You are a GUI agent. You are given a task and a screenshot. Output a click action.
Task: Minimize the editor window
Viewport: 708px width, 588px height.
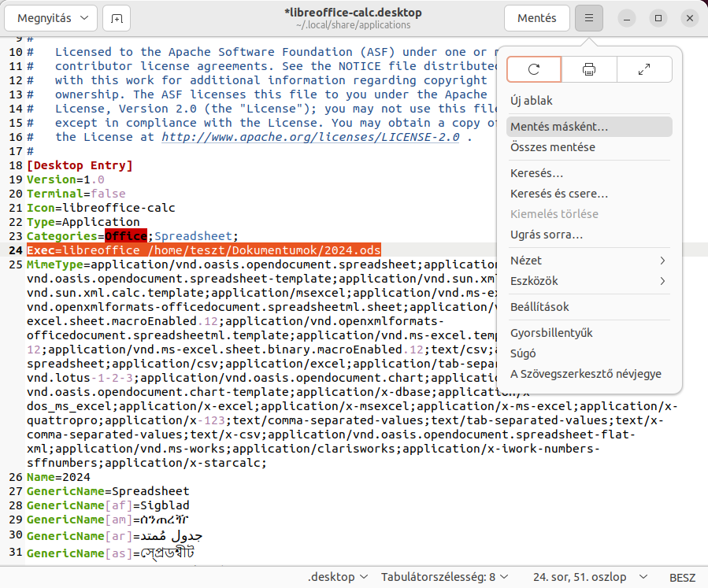627,19
